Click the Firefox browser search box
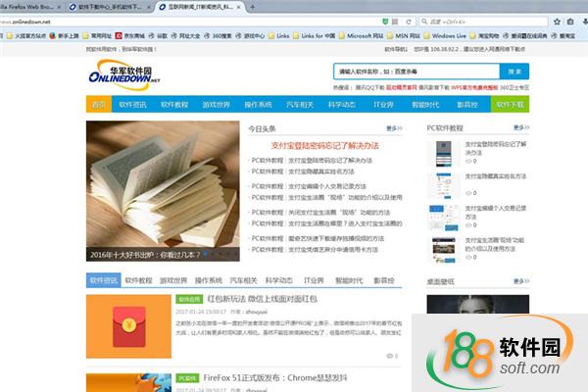 (x=484, y=22)
